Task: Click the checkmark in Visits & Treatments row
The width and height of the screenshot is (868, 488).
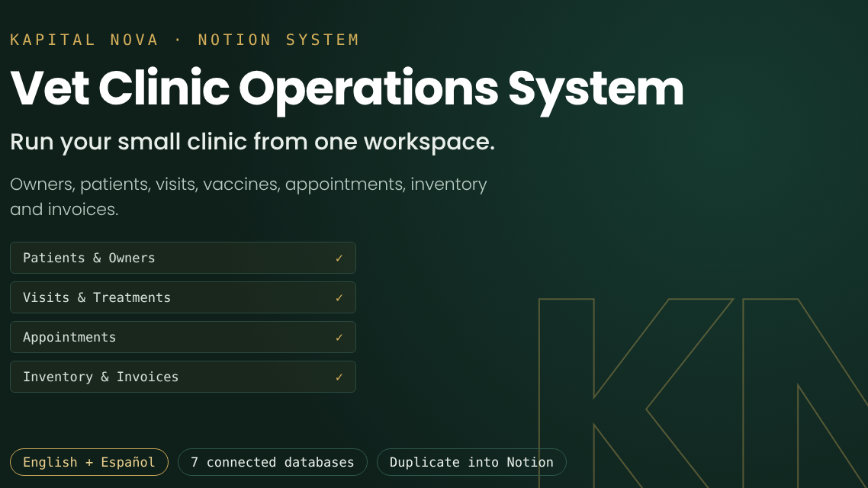Action: (339, 297)
